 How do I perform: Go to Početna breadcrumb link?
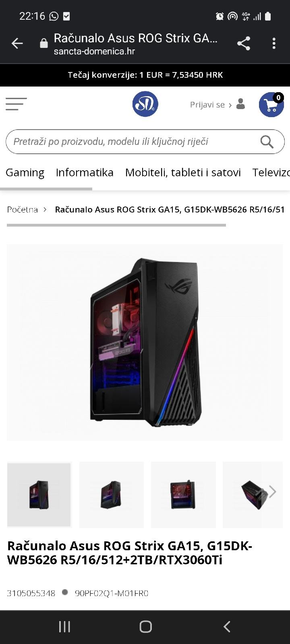[23, 209]
